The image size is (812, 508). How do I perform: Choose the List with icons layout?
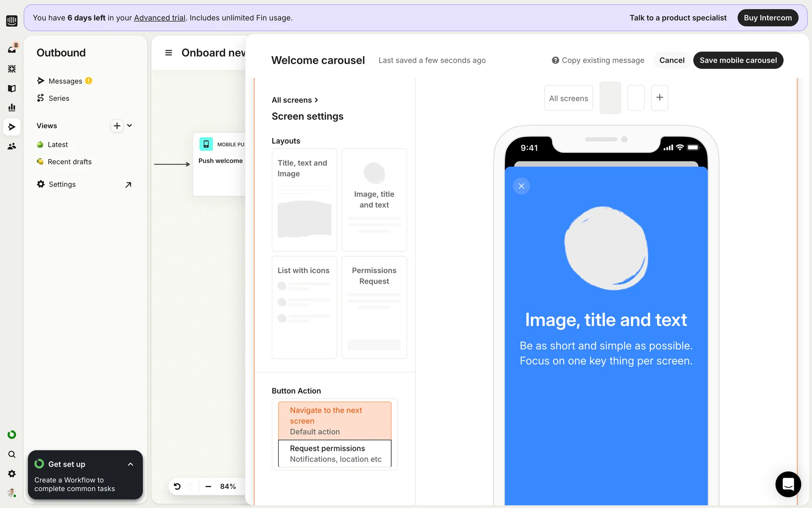[x=304, y=307]
